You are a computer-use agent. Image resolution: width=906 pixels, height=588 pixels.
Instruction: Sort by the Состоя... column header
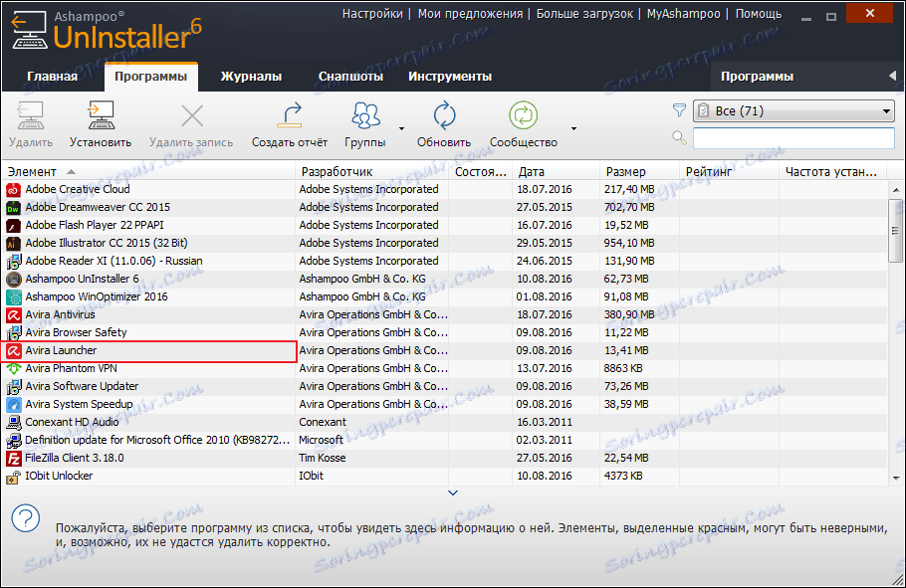[481, 171]
